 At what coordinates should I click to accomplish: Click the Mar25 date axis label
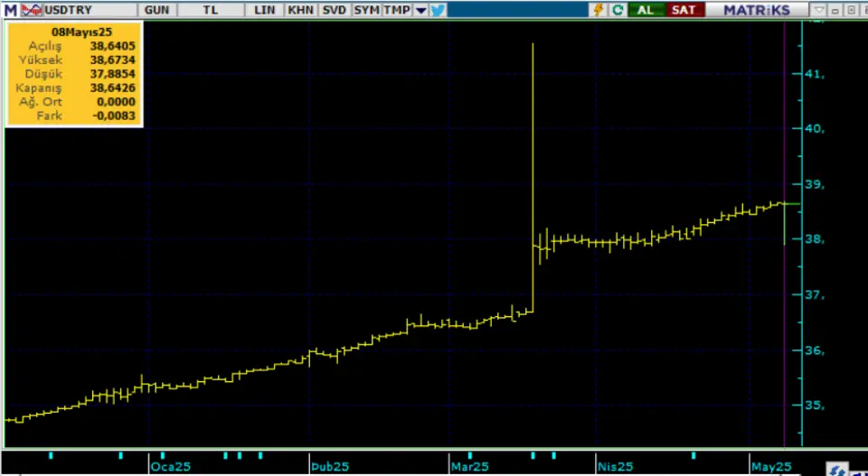pos(470,467)
